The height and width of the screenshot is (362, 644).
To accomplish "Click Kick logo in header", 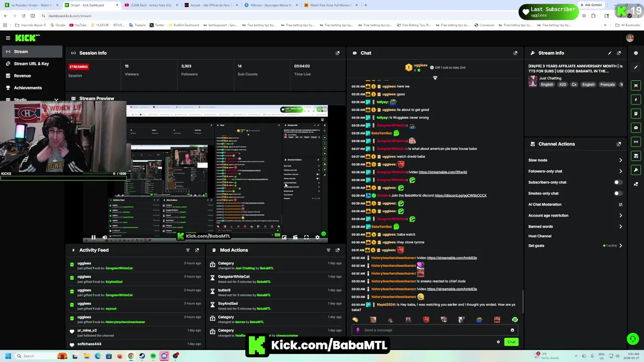I will coord(27,38).
